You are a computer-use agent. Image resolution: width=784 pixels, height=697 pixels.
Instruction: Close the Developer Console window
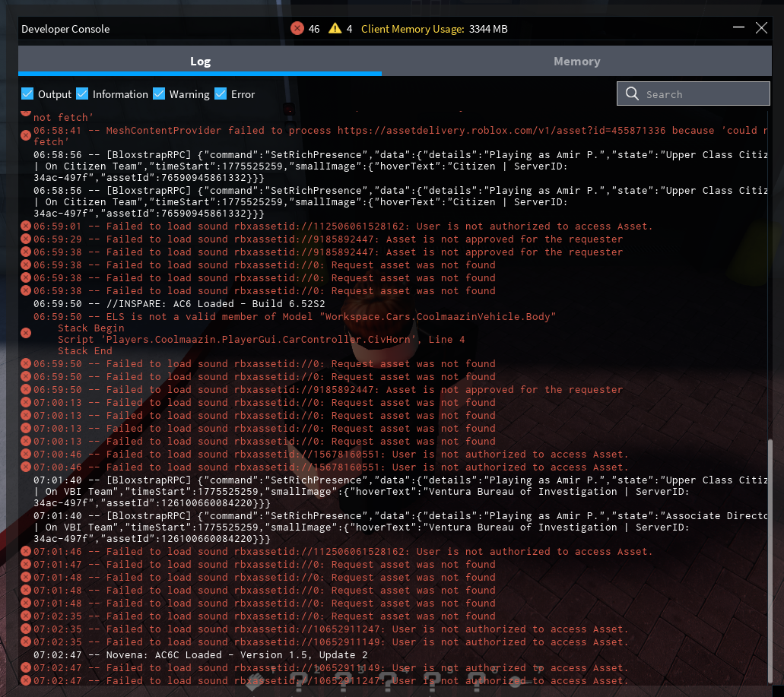[x=761, y=28]
